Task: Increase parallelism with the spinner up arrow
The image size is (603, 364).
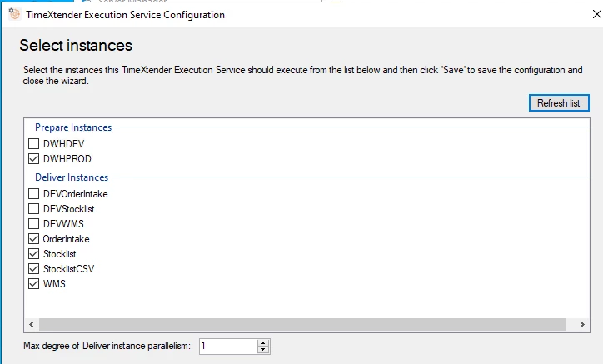Action: point(263,343)
